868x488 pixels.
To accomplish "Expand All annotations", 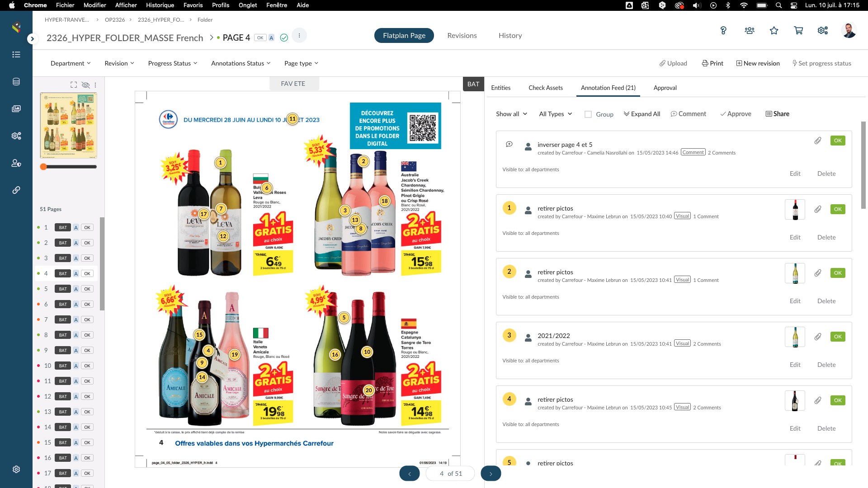I will [x=642, y=114].
